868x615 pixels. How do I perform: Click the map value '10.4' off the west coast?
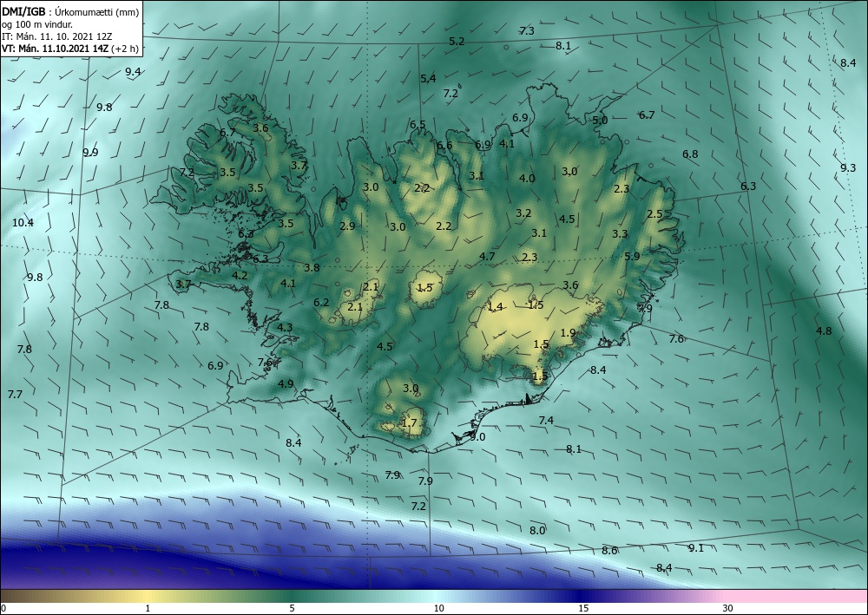click(x=23, y=223)
